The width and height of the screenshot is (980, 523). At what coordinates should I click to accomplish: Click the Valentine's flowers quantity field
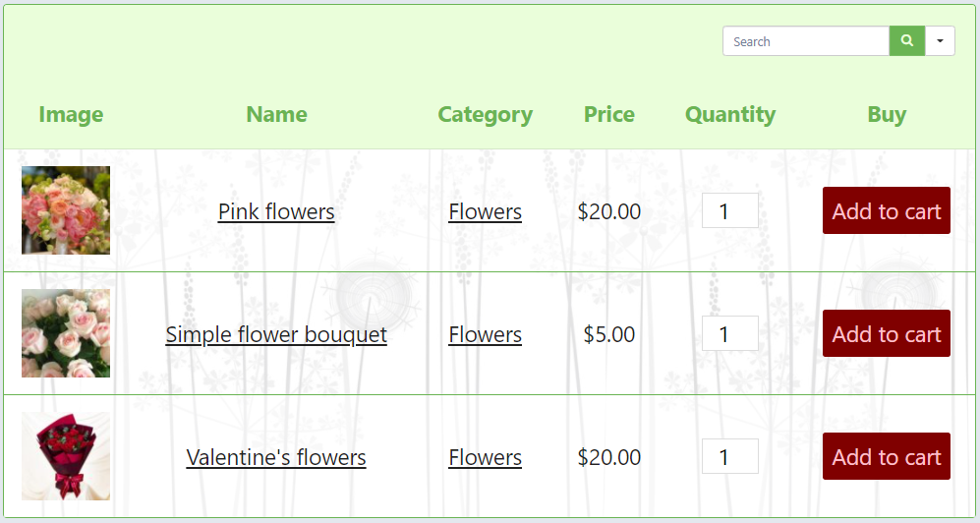(729, 457)
